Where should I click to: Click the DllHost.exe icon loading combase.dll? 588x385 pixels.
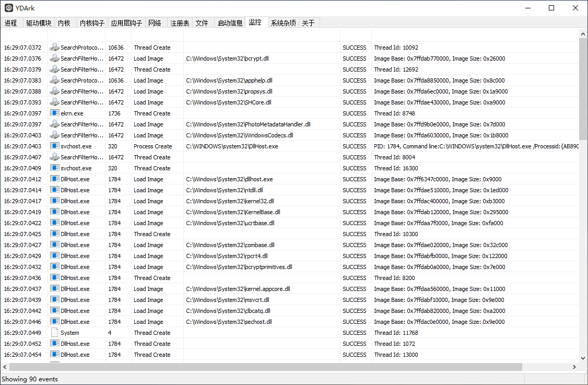tap(55, 244)
